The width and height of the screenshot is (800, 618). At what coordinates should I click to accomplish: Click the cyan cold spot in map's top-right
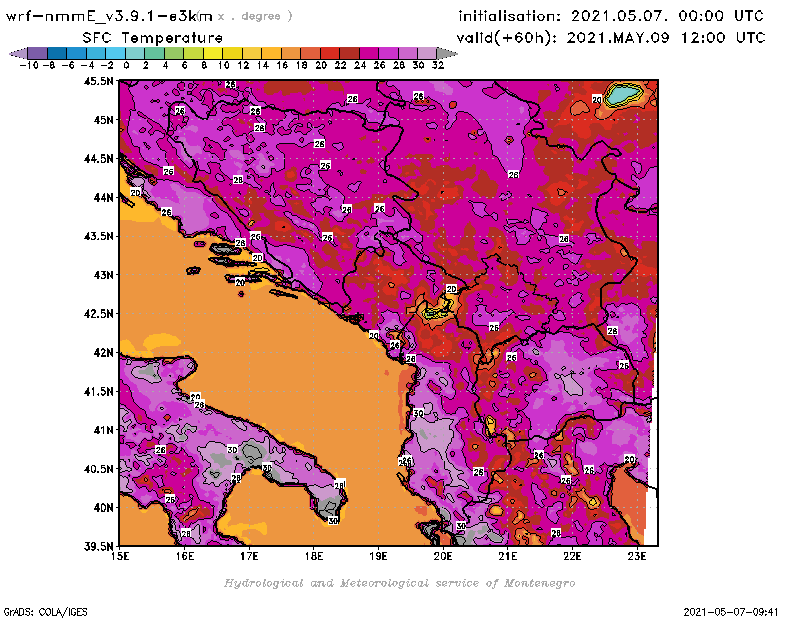coord(625,94)
